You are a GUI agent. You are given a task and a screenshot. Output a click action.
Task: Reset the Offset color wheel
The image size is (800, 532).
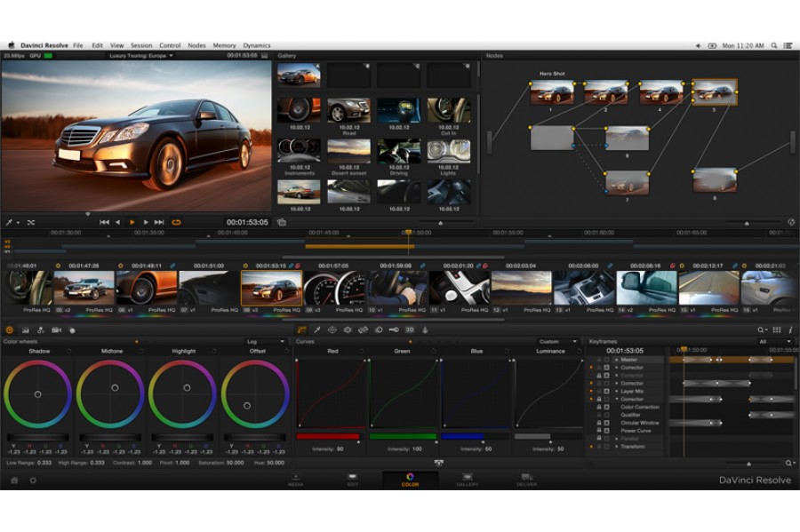285,351
